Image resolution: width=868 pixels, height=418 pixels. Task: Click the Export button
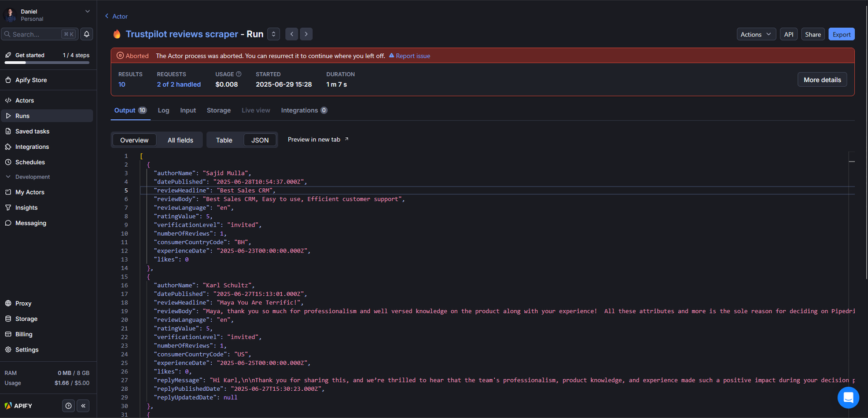pos(841,34)
